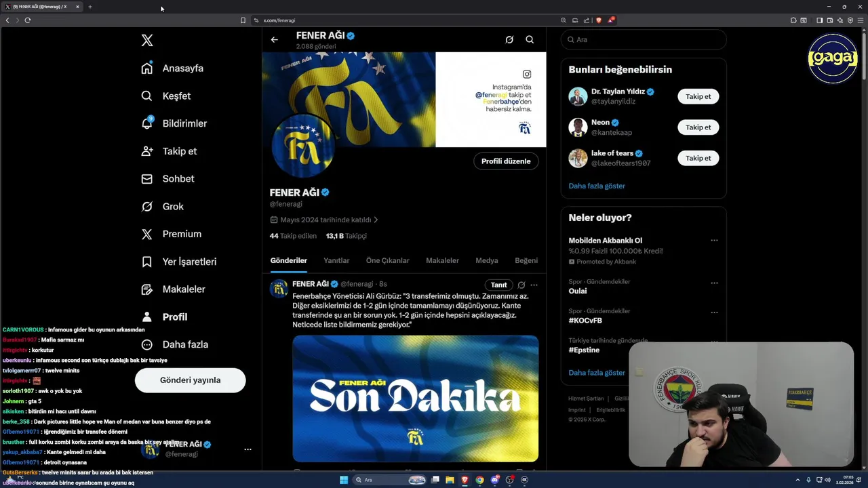Click the Takip et person icon in sidebar
Screen dimensions: 868x488
click(x=147, y=151)
